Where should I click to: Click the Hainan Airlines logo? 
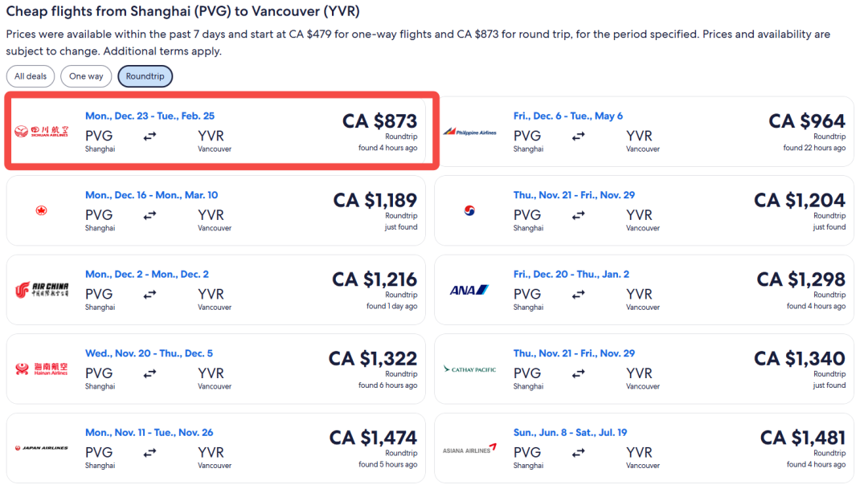pos(42,369)
